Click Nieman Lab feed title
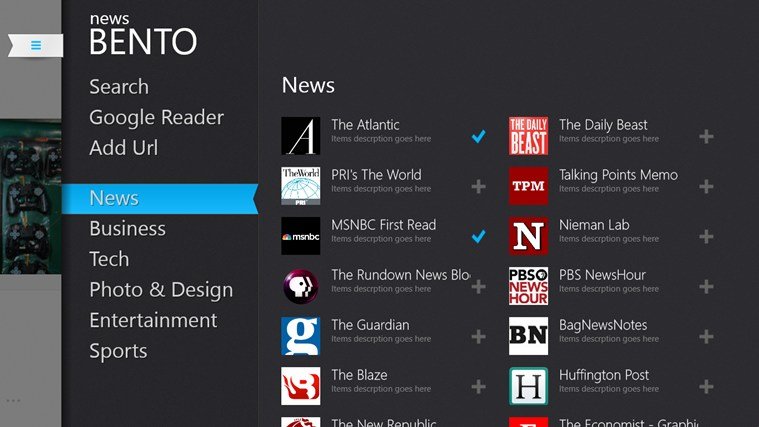The image size is (759, 427). (x=594, y=225)
